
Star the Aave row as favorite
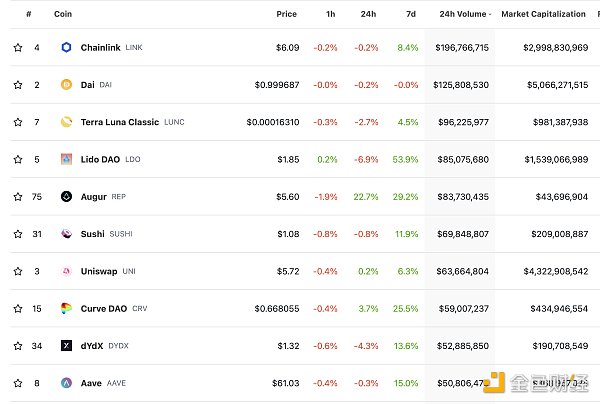[x=18, y=383]
